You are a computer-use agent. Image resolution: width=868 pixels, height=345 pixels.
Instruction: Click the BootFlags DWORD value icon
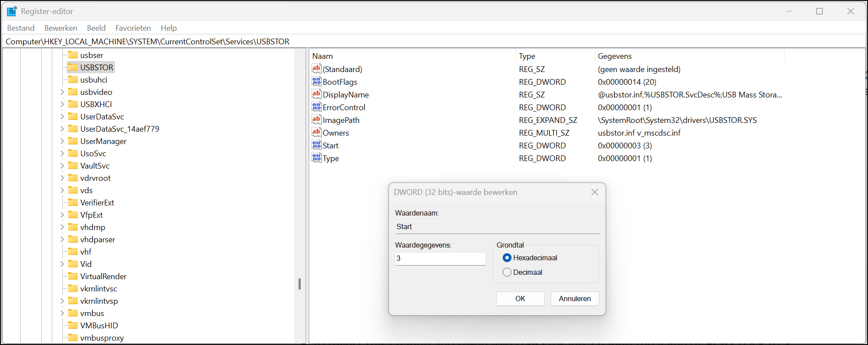coord(316,82)
